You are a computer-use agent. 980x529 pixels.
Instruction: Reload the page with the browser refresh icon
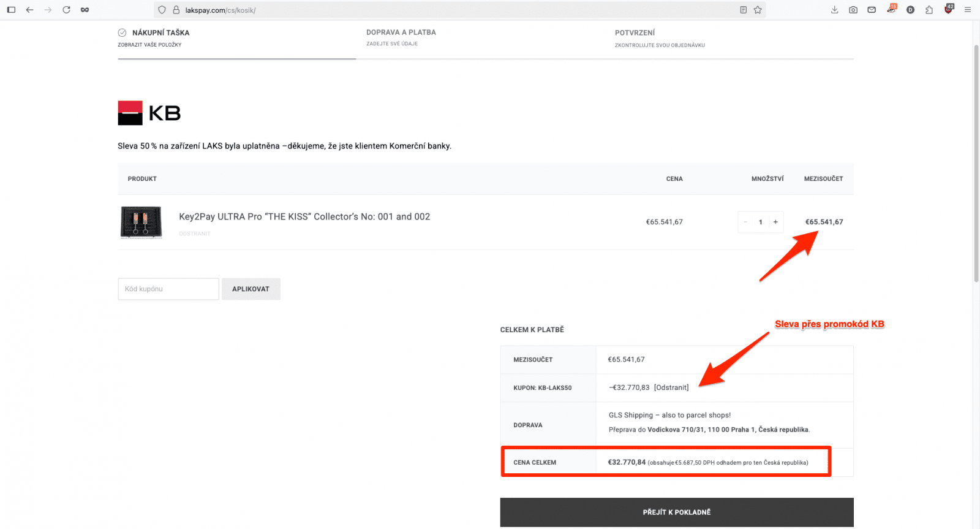point(66,10)
